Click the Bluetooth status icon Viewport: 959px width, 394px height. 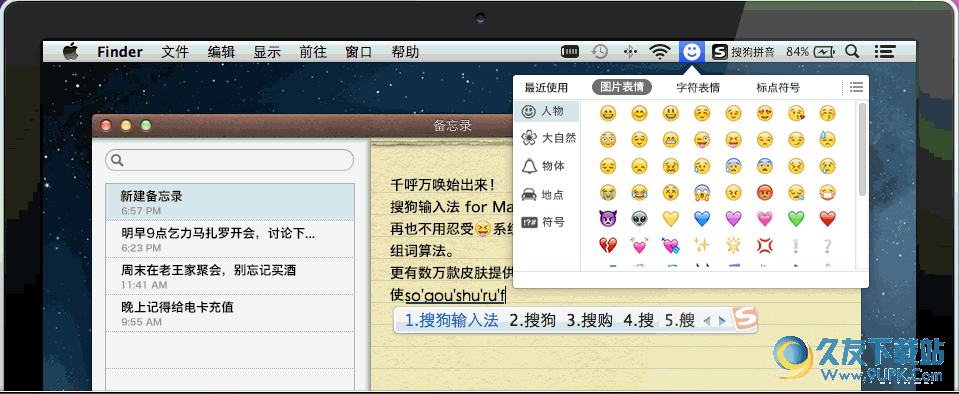pos(630,52)
